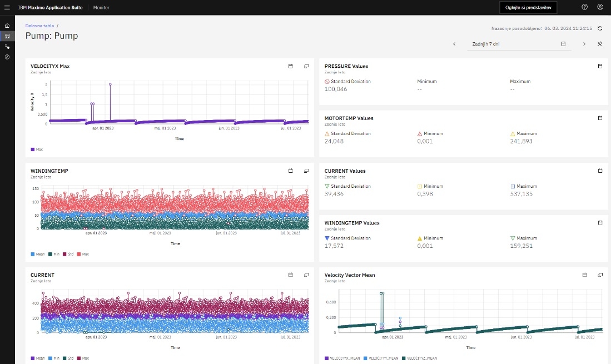This screenshot has width=611, height=364.
Task: Open the connections icon in the sidebar
Action: pyautogui.click(x=7, y=47)
